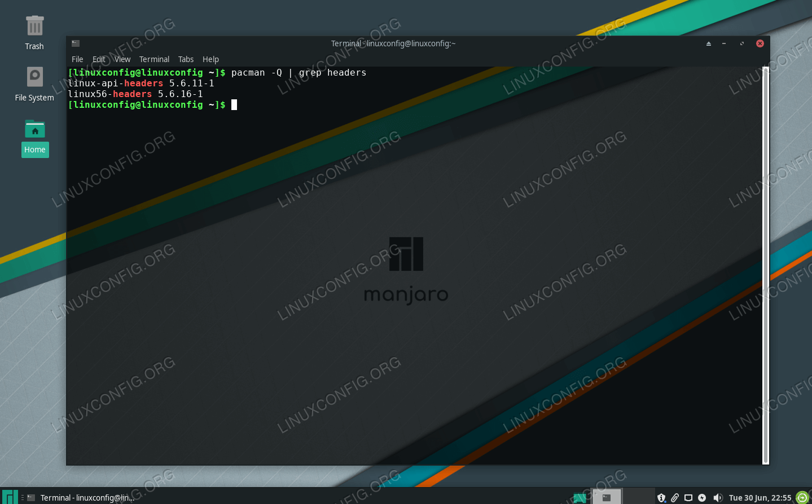This screenshot has height=504, width=812.
Task: Click the terminal window title text
Action: click(393, 43)
